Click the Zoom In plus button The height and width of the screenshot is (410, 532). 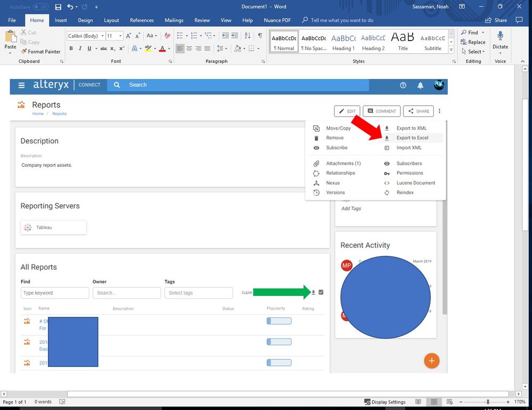point(508,402)
